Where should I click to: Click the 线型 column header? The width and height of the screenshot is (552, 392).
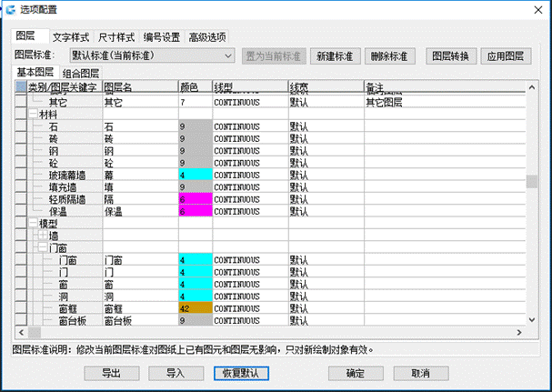249,87
